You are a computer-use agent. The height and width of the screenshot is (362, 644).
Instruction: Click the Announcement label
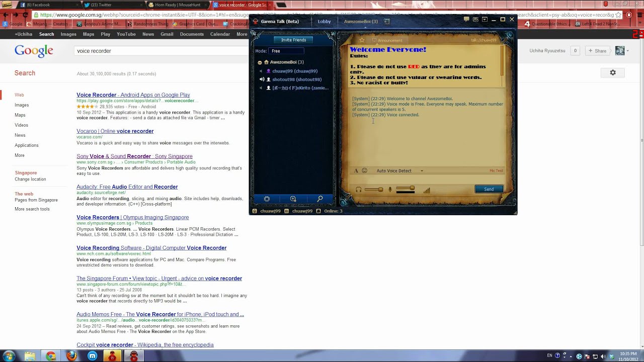390,40
